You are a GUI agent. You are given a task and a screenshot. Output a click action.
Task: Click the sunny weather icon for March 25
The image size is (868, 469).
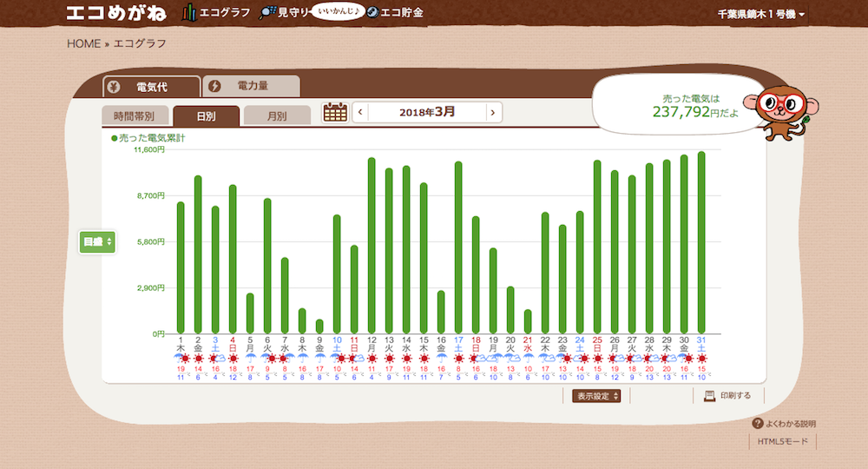[597, 359]
